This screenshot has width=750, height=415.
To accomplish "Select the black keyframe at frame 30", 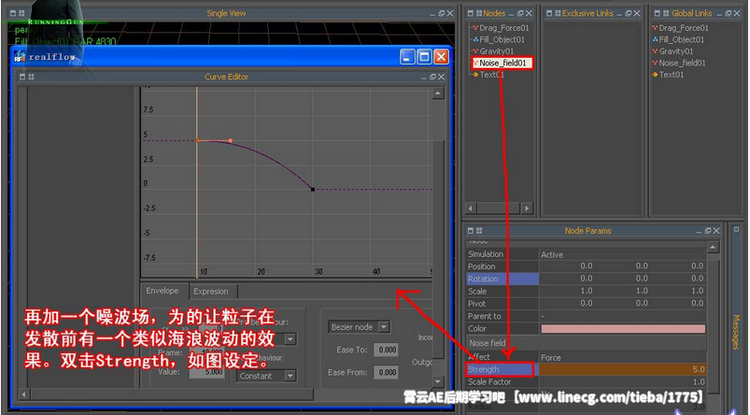I will [313, 189].
